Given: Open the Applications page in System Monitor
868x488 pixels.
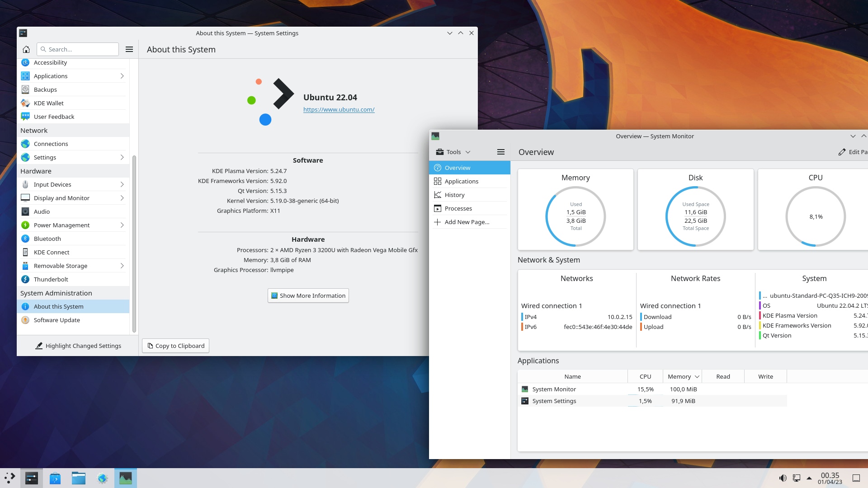Looking at the screenshot, I should click(x=470, y=181).
